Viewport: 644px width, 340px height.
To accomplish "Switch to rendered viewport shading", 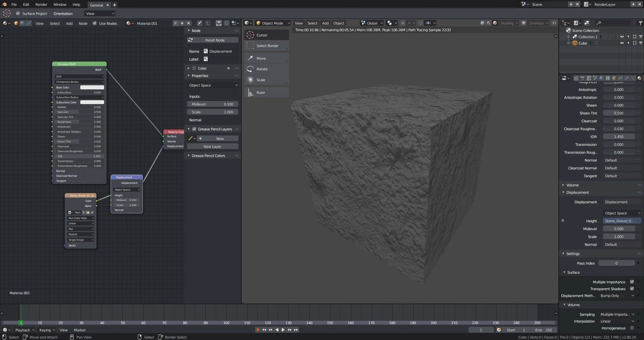I will pyautogui.click(x=495, y=23).
